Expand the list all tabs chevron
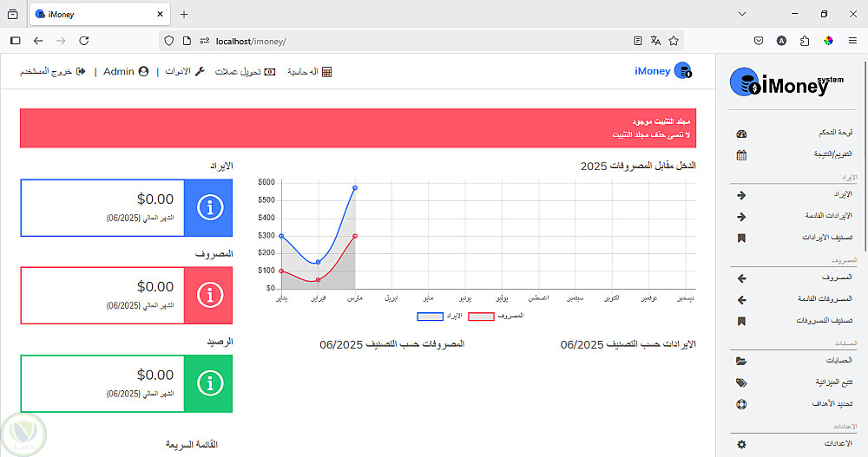The height and width of the screenshot is (457, 868). (x=742, y=14)
